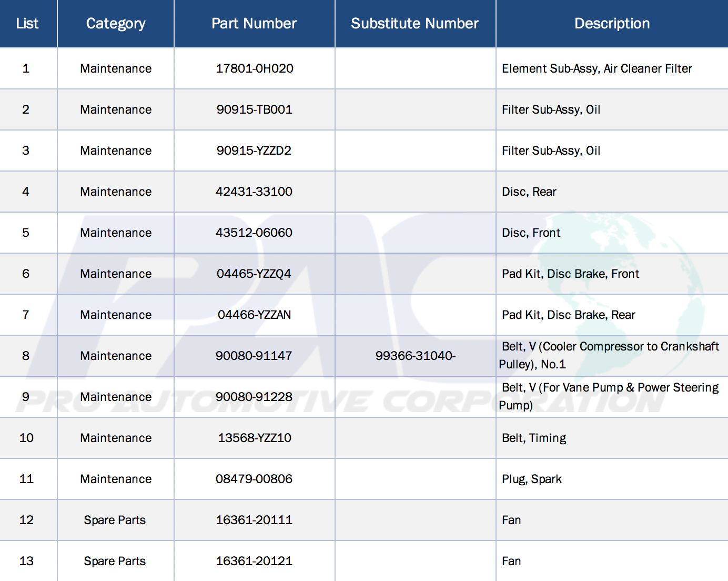The width and height of the screenshot is (728, 581).
Task: Select the Plug, Spark description
Action: pos(531,479)
